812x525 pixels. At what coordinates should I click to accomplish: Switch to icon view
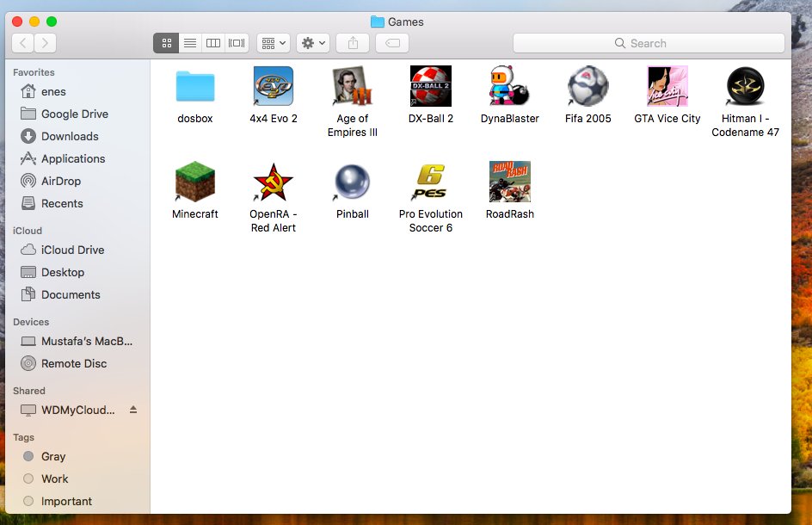166,43
